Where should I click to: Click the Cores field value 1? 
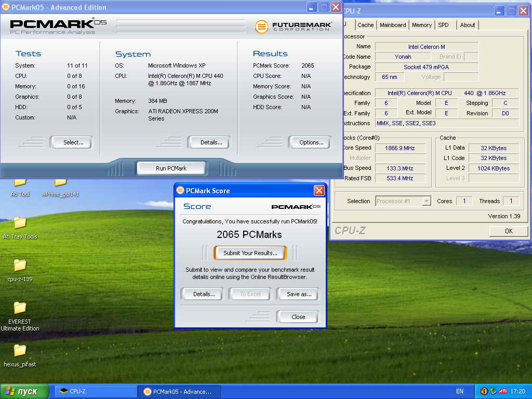click(464, 201)
